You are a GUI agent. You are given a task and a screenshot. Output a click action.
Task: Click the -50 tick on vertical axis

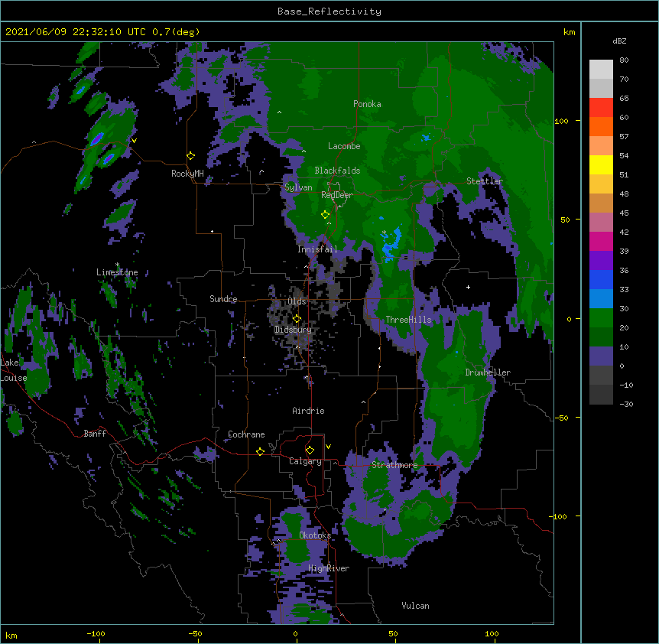click(x=561, y=418)
